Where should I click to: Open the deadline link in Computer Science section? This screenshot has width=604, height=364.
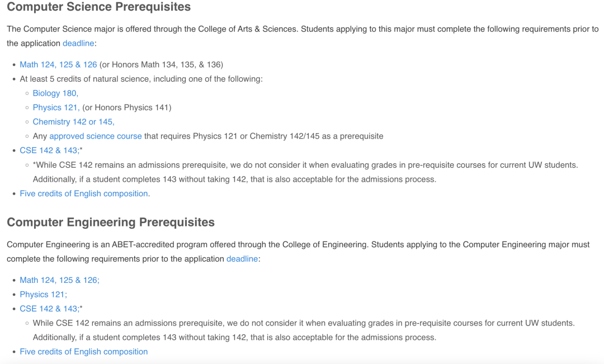[x=78, y=44]
